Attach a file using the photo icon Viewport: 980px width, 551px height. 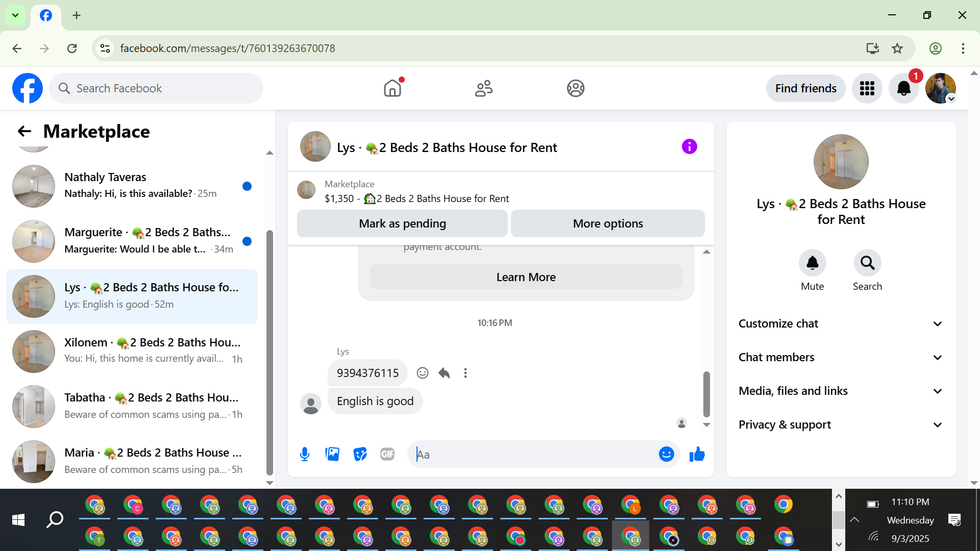click(332, 454)
